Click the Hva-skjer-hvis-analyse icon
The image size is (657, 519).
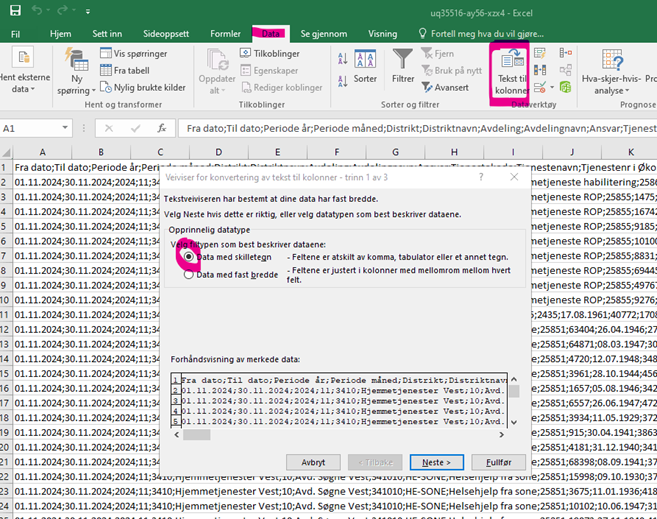click(x=612, y=59)
